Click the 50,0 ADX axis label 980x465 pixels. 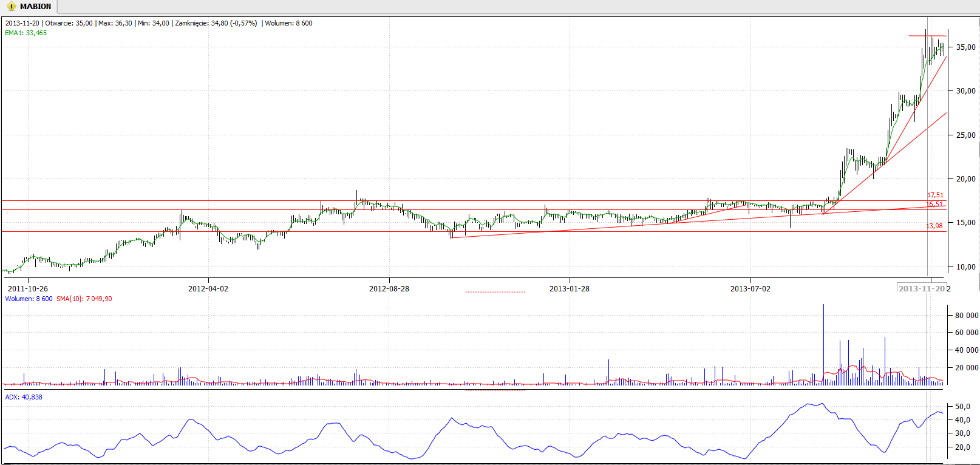pos(963,406)
